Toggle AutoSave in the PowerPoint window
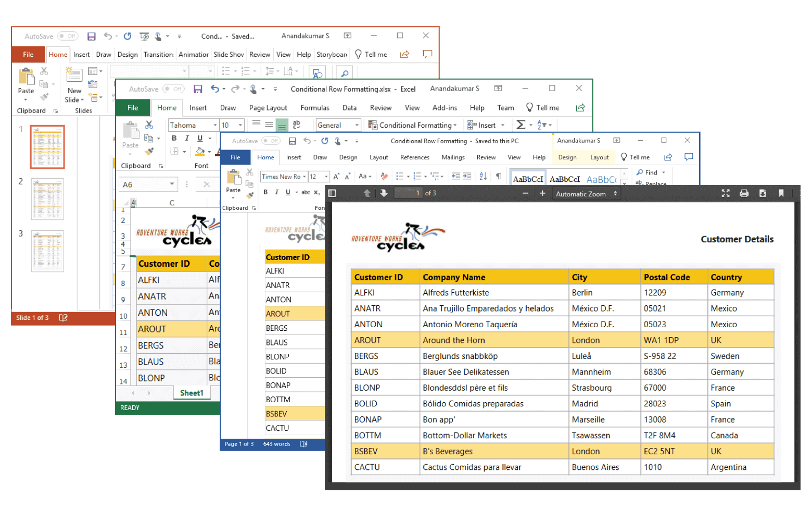This screenshot has width=812, height=521. click(x=68, y=36)
